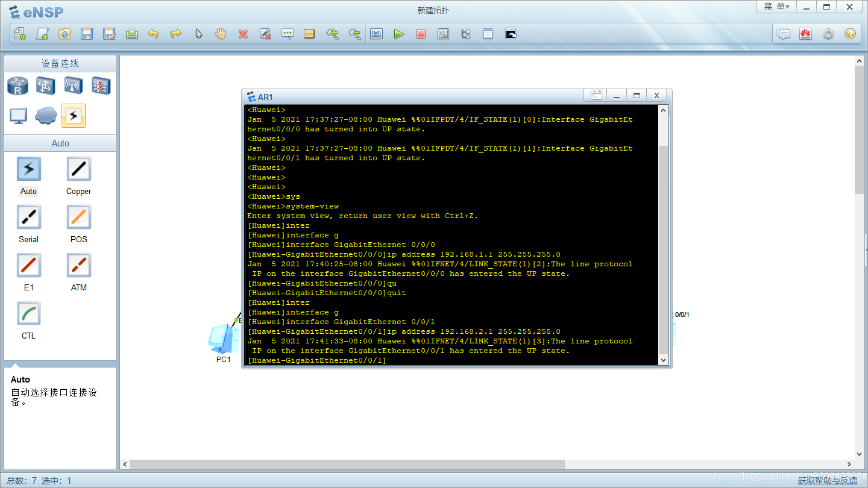Click the AR1 window dock/restore icon
Viewport: 868px width, 488px height.
click(x=596, y=95)
